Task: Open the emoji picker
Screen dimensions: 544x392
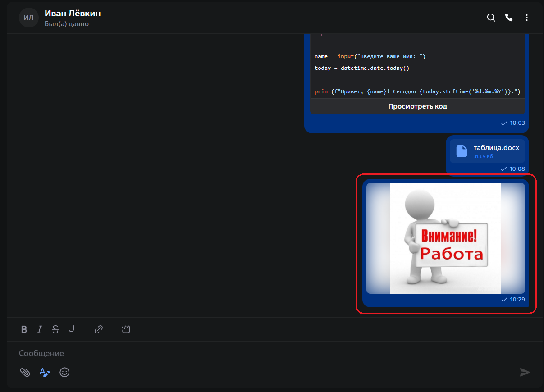Action: pos(64,372)
